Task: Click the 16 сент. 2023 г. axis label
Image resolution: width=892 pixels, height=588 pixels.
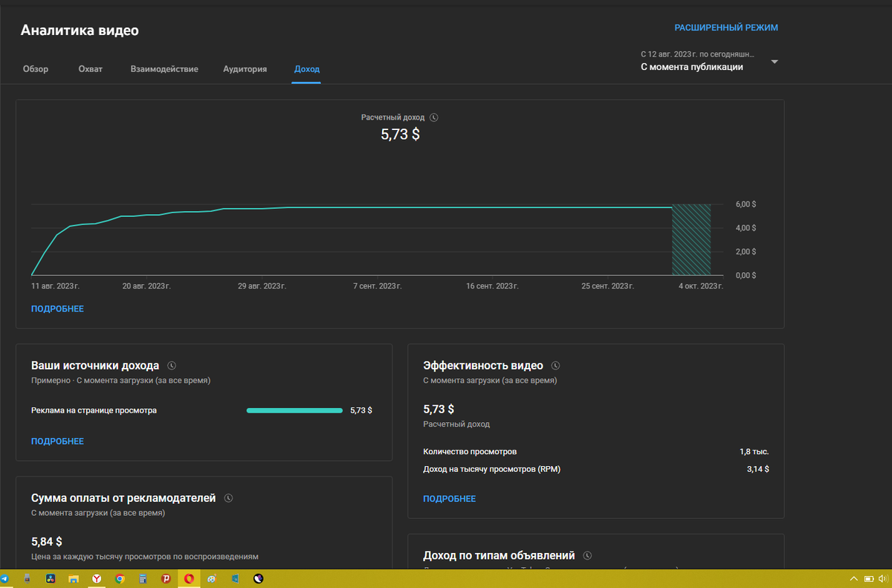Action: [492, 286]
